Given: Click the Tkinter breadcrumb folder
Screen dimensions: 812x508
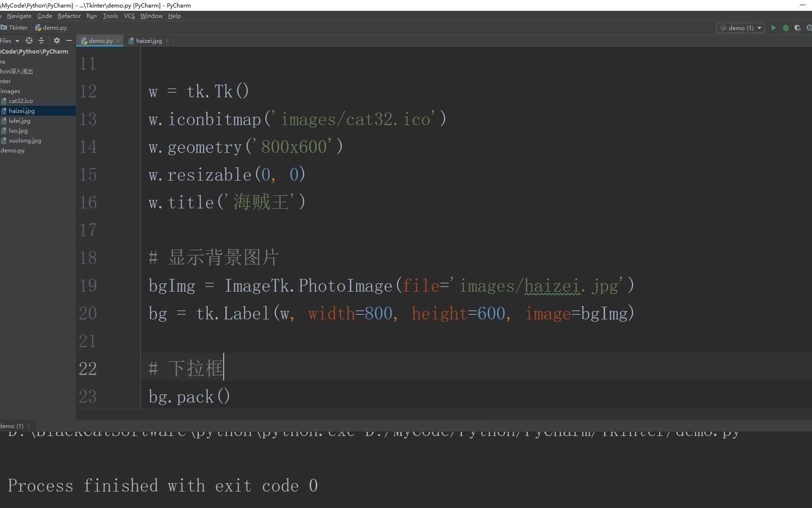Looking at the screenshot, I should click(15, 27).
